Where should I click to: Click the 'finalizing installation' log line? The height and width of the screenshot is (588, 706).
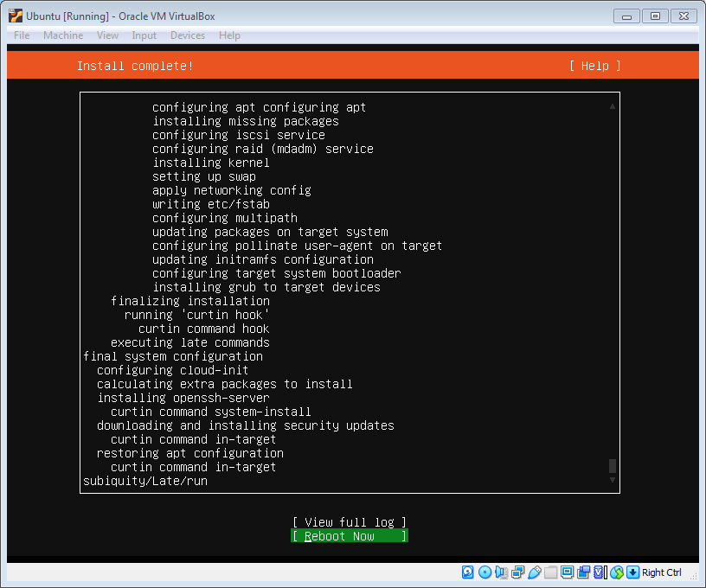coord(190,301)
